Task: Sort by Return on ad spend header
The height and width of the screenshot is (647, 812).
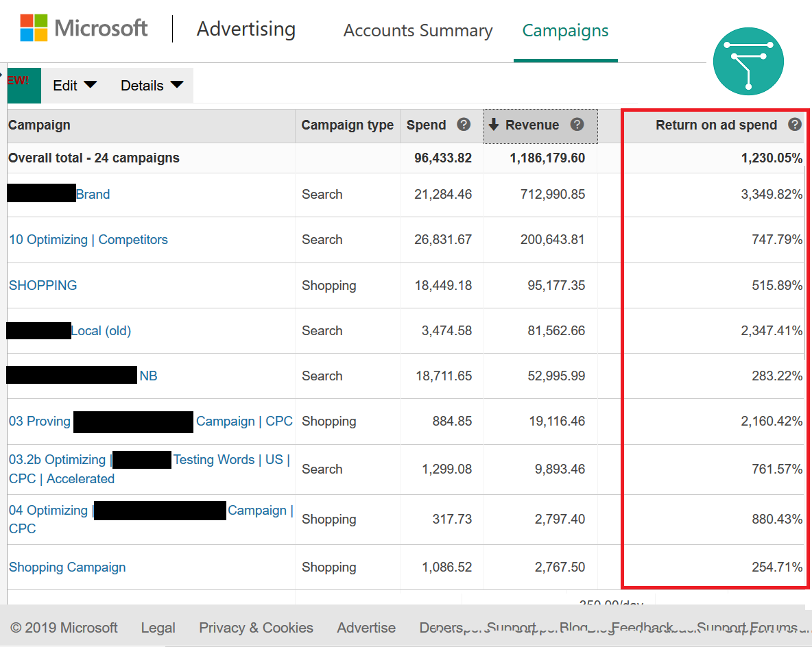Action: [x=716, y=125]
